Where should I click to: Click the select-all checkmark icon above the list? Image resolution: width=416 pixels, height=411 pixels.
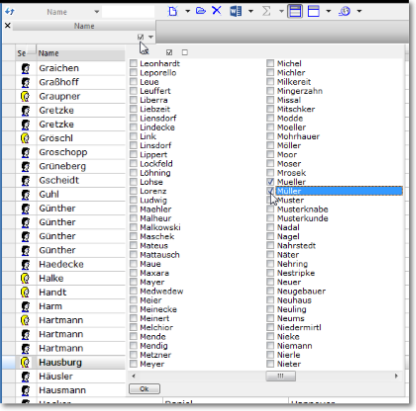pos(169,52)
